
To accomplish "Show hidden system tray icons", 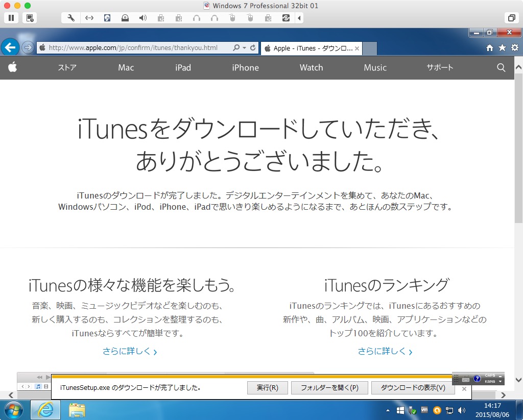I will click(x=388, y=410).
